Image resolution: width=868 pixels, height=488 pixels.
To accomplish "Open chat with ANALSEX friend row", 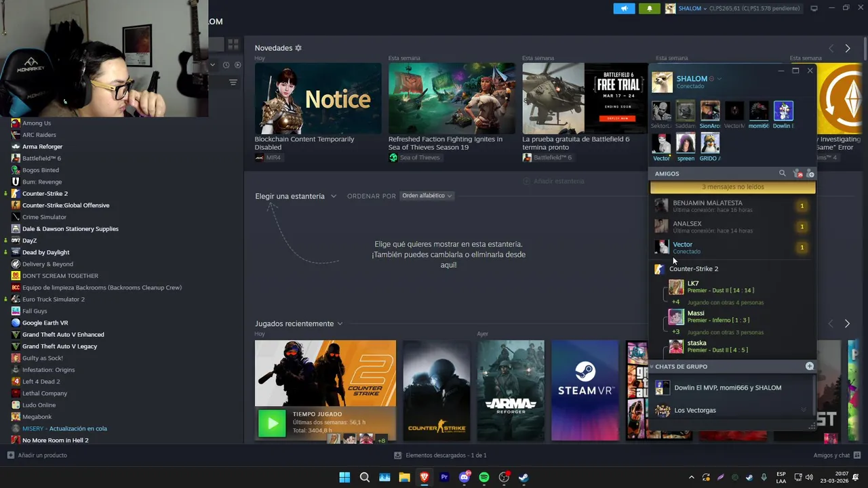I will click(x=732, y=226).
